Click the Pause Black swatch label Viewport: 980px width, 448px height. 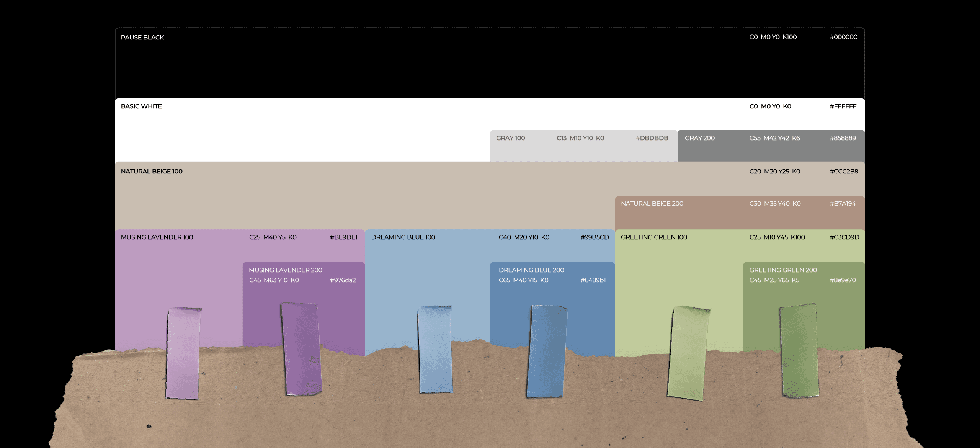coord(142,37)
